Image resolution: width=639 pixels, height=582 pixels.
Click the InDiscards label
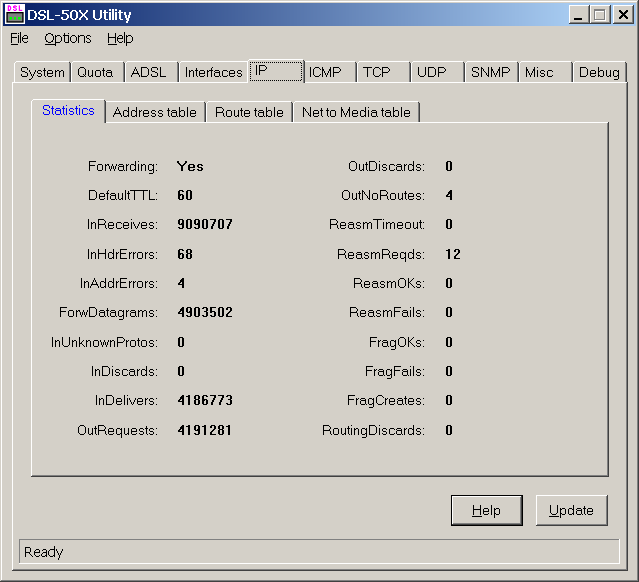pos(124,371)
